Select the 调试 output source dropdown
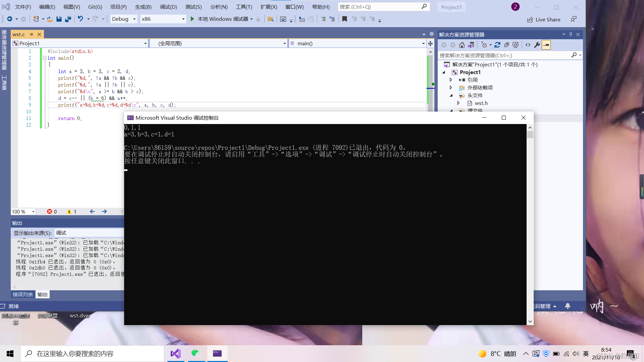Viewport: 644px width, 362px height. click(87, 233)
